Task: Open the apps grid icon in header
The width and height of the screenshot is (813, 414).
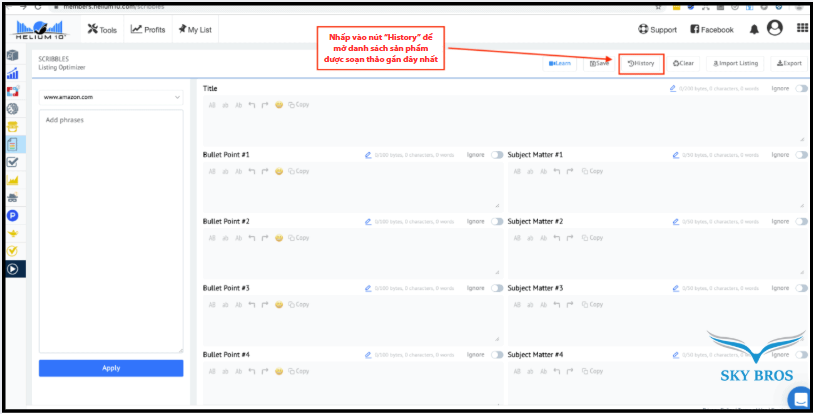Action: coord(802,29)
